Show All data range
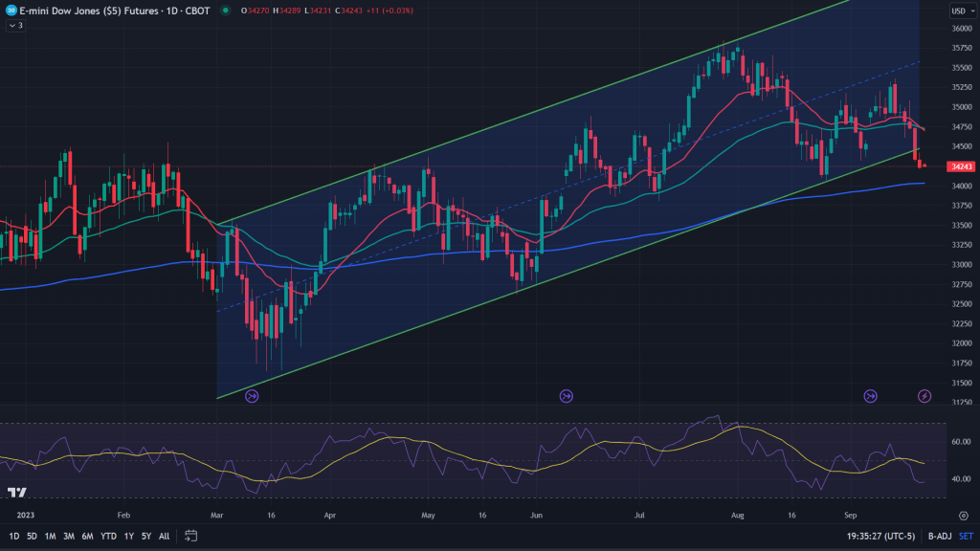This screenshot has height=551, width=980. (164, 536)
